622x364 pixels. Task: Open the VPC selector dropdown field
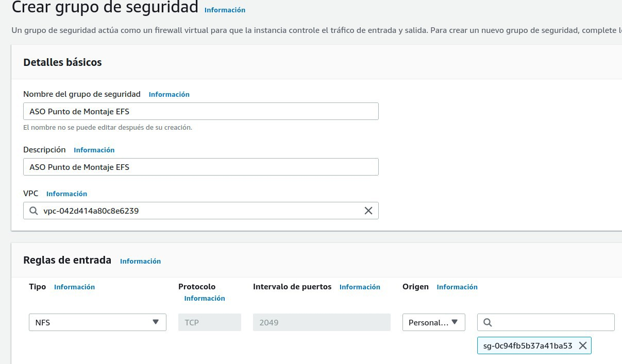click(201, 211)
